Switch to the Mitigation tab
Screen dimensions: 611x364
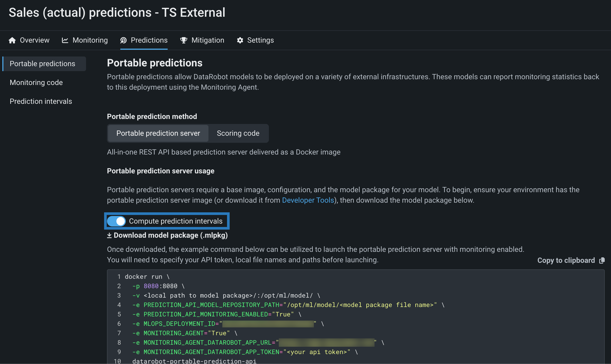tap(208, 40)
